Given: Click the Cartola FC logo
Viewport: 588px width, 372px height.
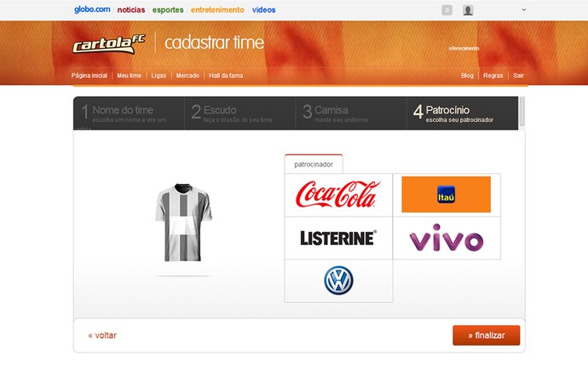Looking at the screenshot, I should pyautogui.click(x=110, y=44).
